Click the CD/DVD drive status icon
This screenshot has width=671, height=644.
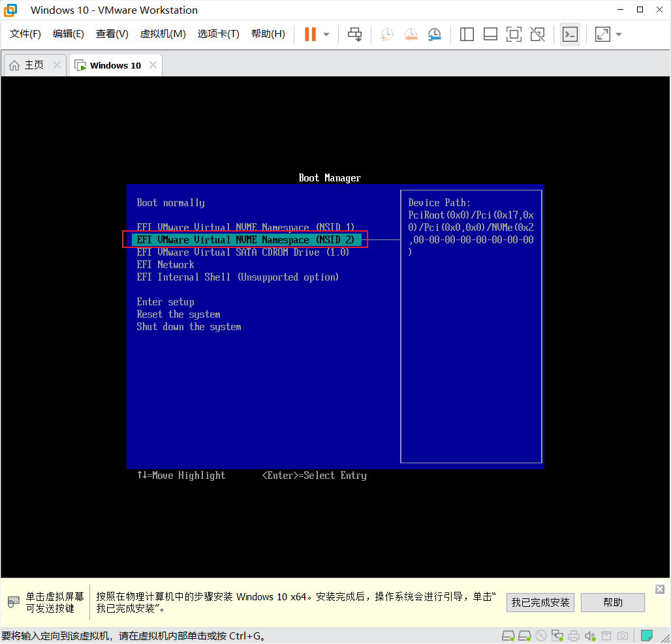pyautogui.click(x=541, y=636)
